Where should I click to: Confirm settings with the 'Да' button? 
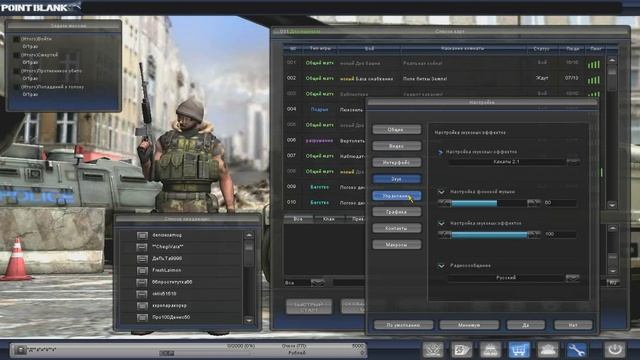coord(525,325)
